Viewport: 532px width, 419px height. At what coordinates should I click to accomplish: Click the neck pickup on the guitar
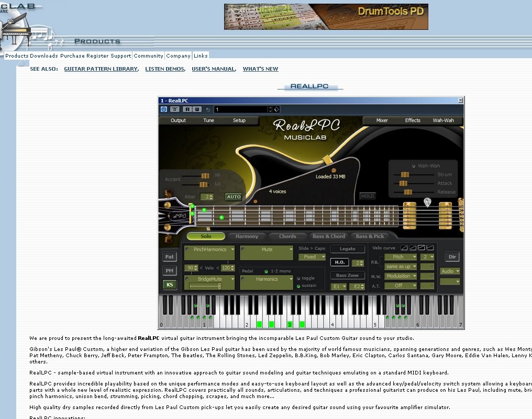(409, 215)
